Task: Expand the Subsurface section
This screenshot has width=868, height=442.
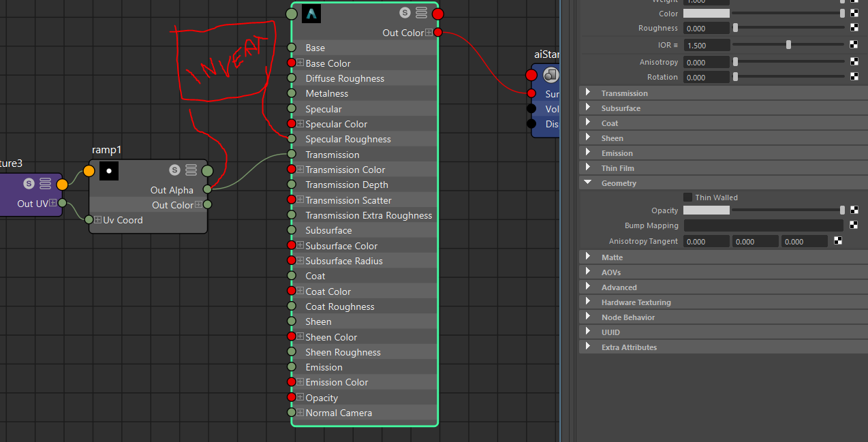Action: click(x=589, y=108)
